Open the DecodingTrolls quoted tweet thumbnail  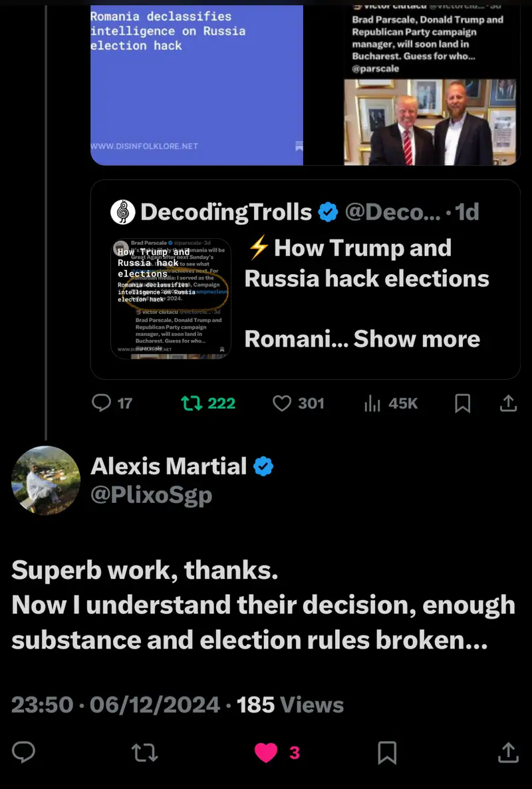171,299
